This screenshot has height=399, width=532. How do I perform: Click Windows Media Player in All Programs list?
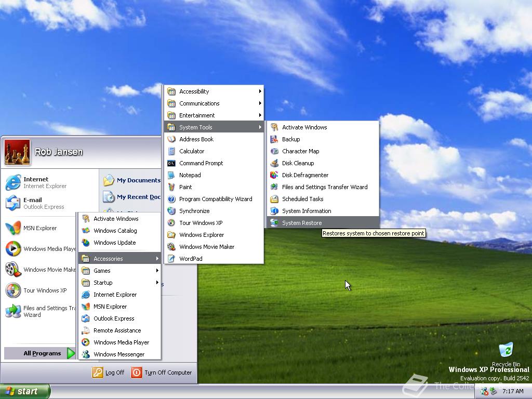click(x=119, y=342)
